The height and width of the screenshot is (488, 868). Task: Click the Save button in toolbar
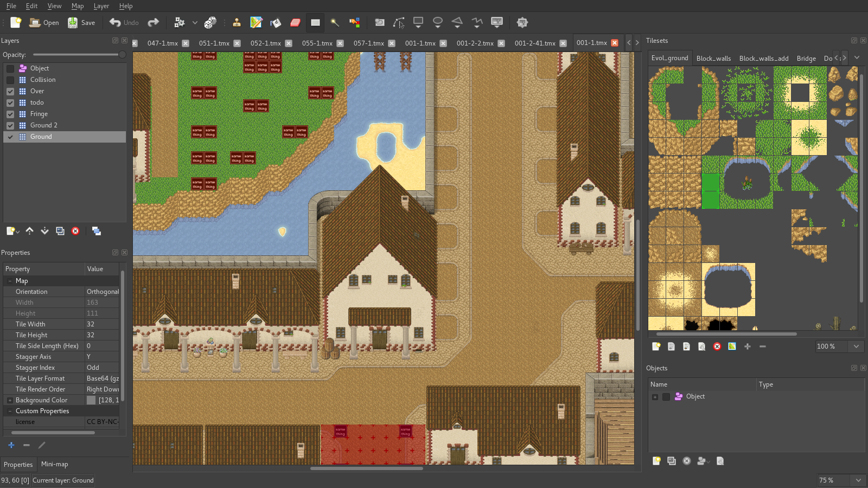coord(81,22)
